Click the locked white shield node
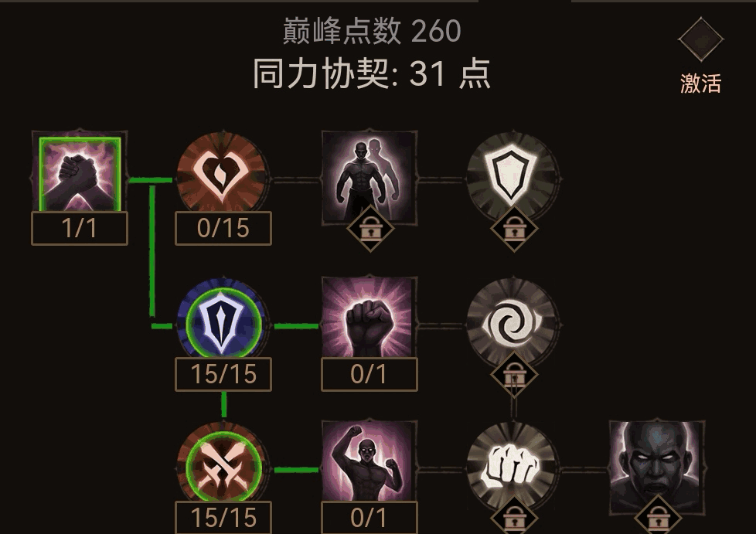The image size is (756, 534). click(513, 176)
